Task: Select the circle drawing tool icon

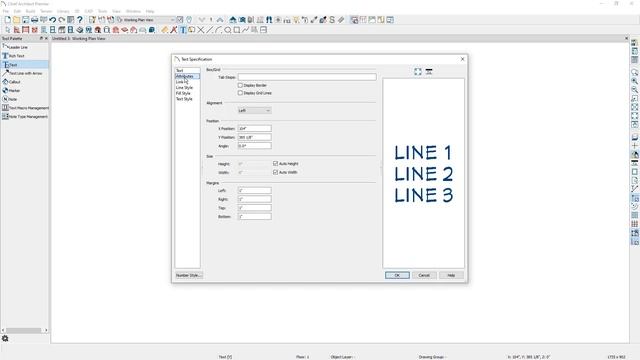Action: pyautogui.click(x=228, y=30)
